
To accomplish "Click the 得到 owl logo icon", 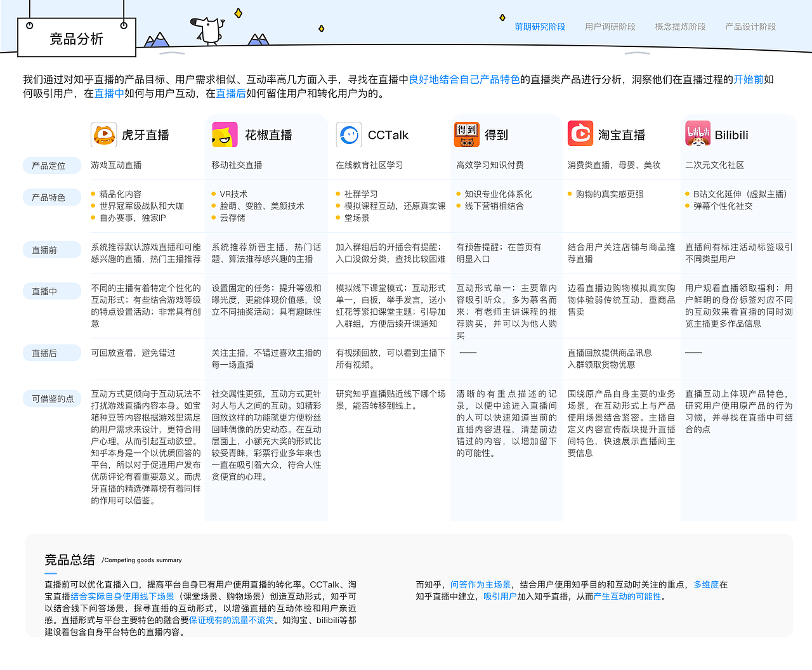I will tap(467, 135).
